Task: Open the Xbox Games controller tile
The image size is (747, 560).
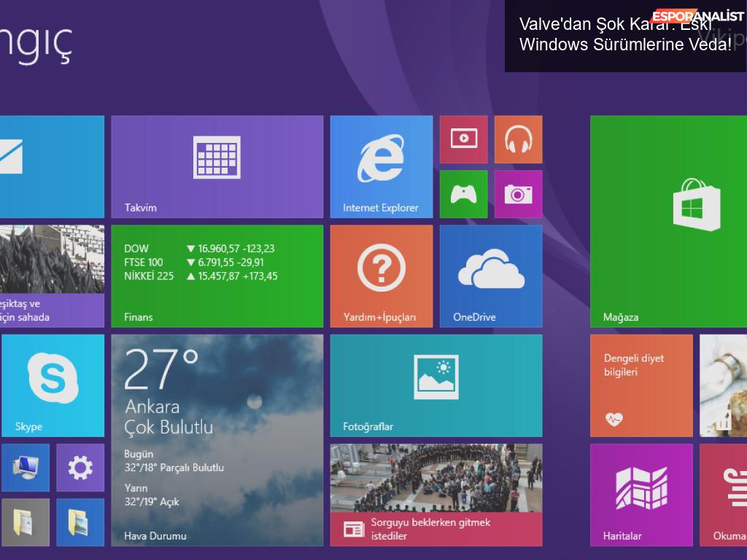Action: (x=463, y=194)
